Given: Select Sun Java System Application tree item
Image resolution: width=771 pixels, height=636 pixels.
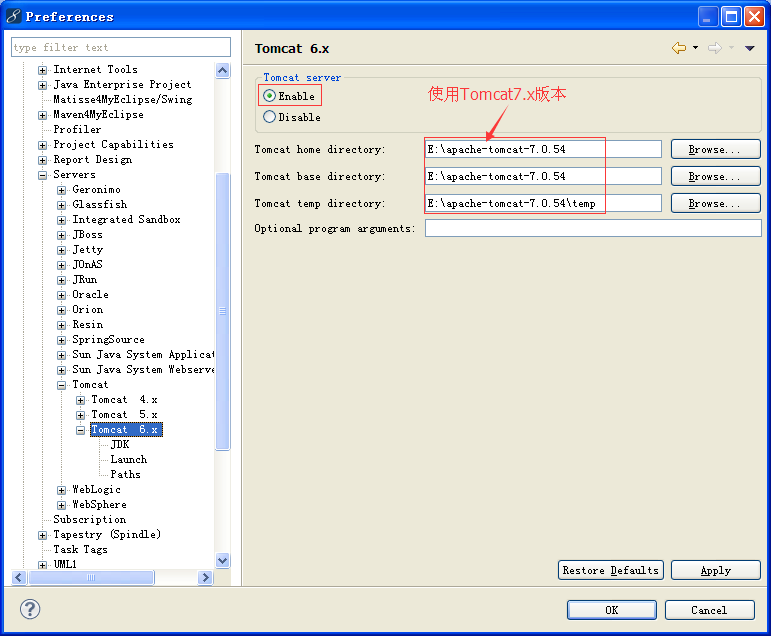Looking at the screenshot, I should (143, 355).
